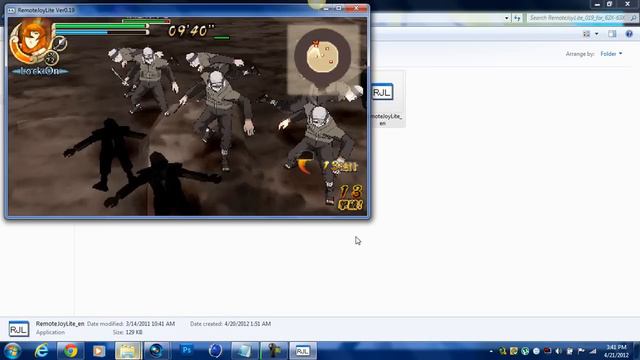Open the taskbar icon left of RJL button
The height and width of the screenshot is (360, 640).
(x=273, y=351)
